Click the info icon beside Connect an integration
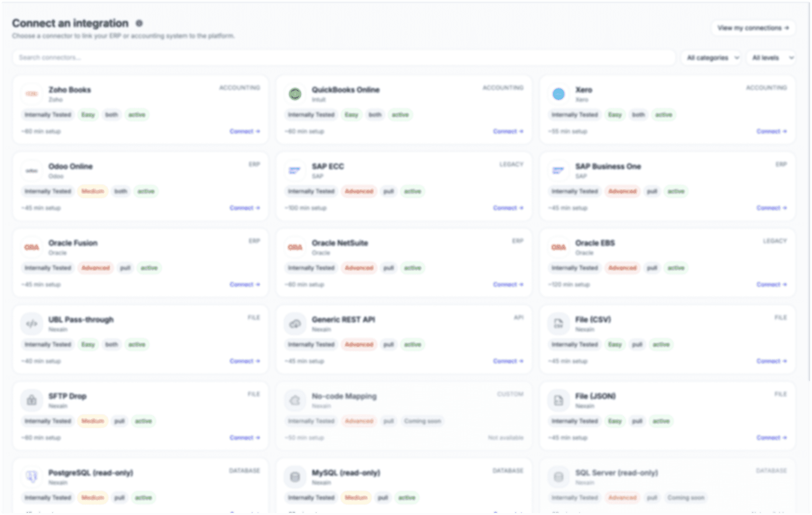 pyautogui.click(x=139, y=23)
